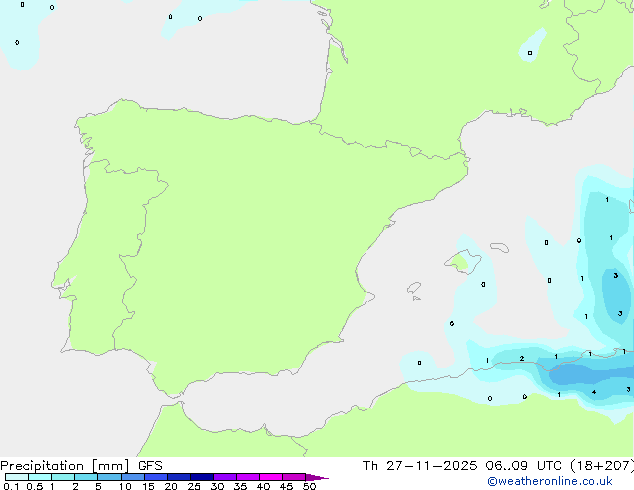Click the 'Th 27-11-2025 06..09 UTC' date text
Image resolution: width=634 pixels, height=490 pixels.
point(462,465)
